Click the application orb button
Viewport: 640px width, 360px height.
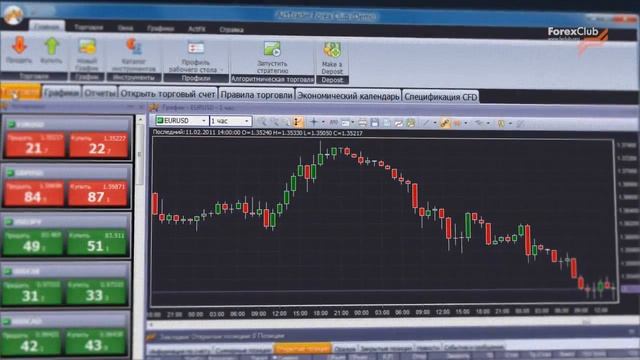(x=13, y=15)
